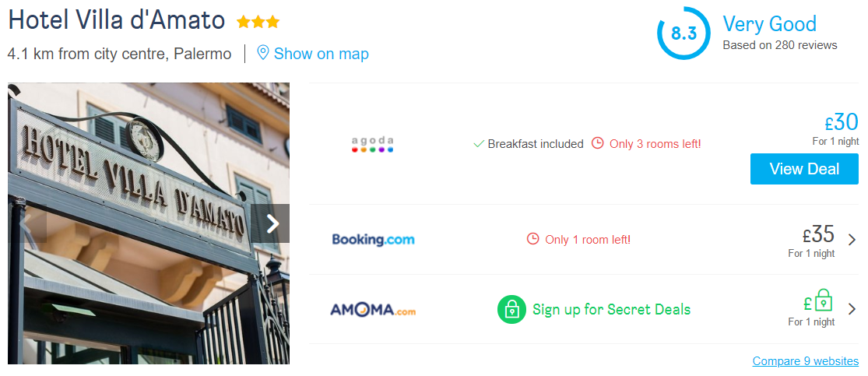Click the View Deal button
The height and width of the screenshot is (376, 868).
pos(804,169)
